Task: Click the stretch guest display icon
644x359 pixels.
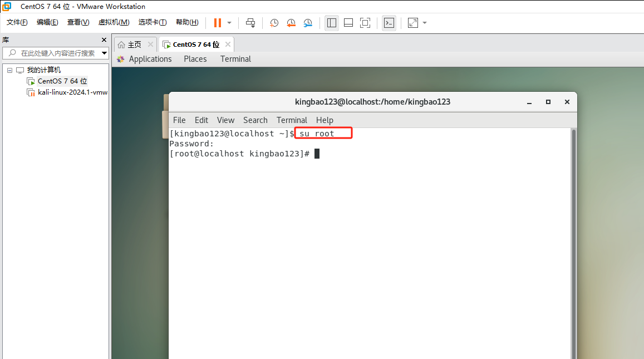Action: coord(412,23)
